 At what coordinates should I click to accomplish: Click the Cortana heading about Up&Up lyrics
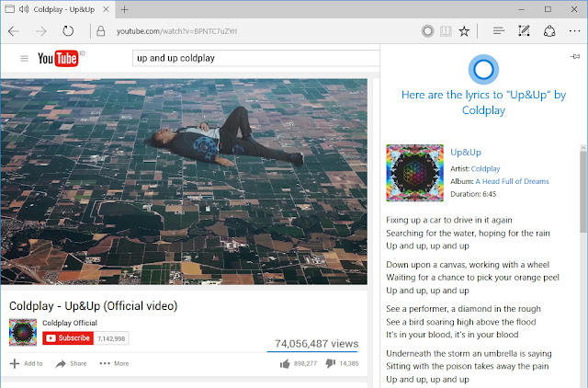[x=483, y=102]
